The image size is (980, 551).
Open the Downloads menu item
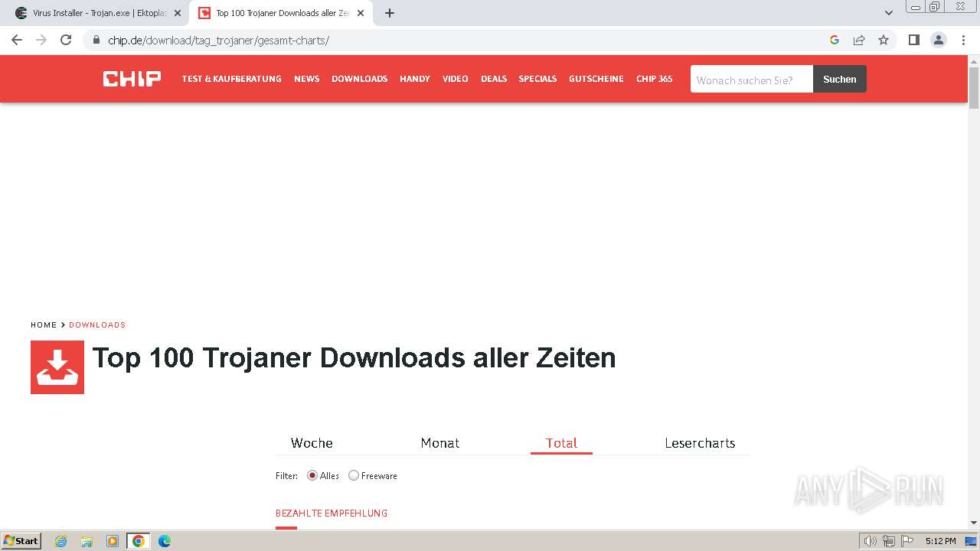(359, 79)
